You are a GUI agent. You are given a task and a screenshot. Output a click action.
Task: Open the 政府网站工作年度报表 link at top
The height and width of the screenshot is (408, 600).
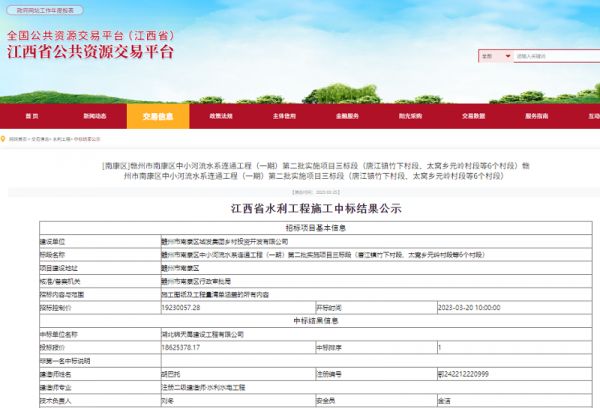tap(42, 6)
